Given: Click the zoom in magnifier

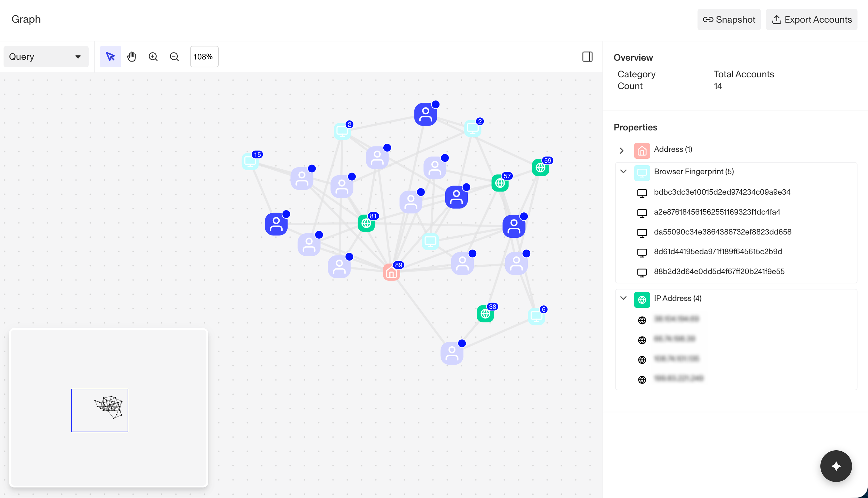Looking at the screenshot, I should pyautogui.click(x=153, y=56).
